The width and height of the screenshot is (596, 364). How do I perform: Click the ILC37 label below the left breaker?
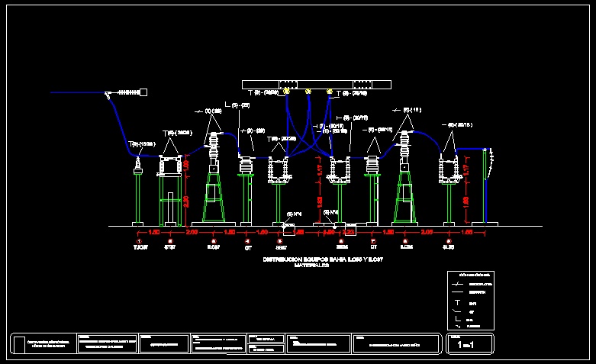pos(214,247)
